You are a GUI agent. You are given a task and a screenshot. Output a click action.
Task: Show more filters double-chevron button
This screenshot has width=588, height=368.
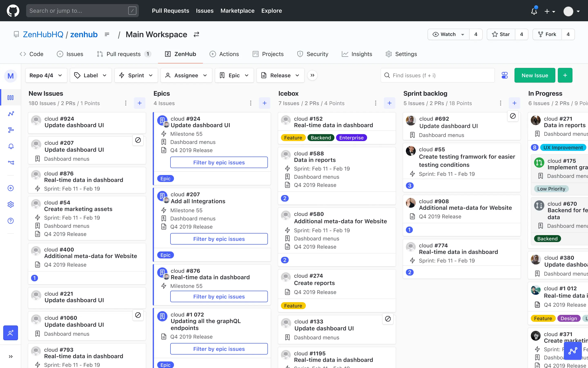[x=312, y=75]
